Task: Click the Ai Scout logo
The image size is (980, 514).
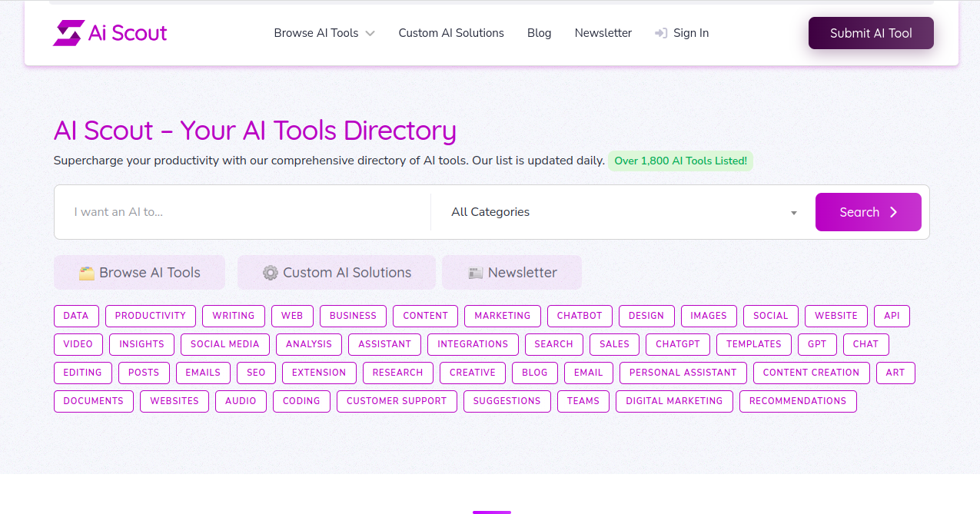Action: pyautogui.click(x=110, y=33)
